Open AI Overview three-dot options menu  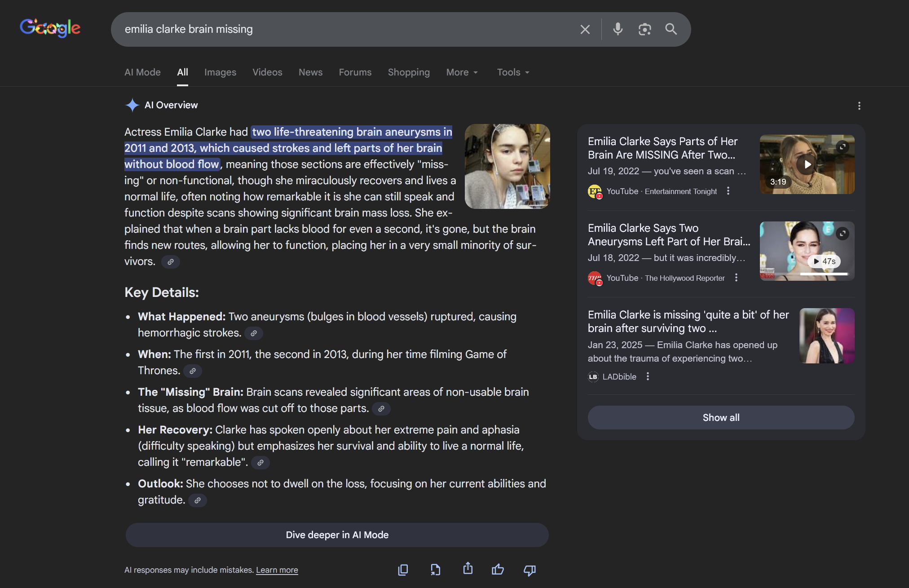[859, 106]
